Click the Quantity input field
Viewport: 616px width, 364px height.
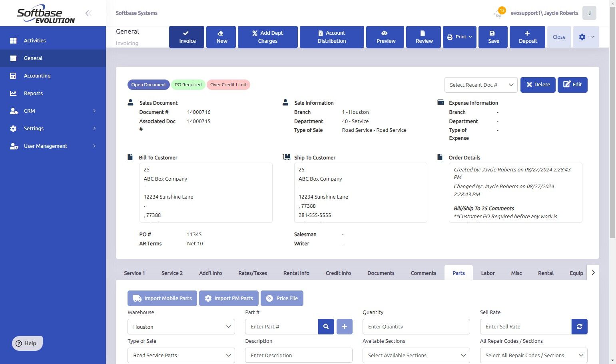[x=416, y=326]
